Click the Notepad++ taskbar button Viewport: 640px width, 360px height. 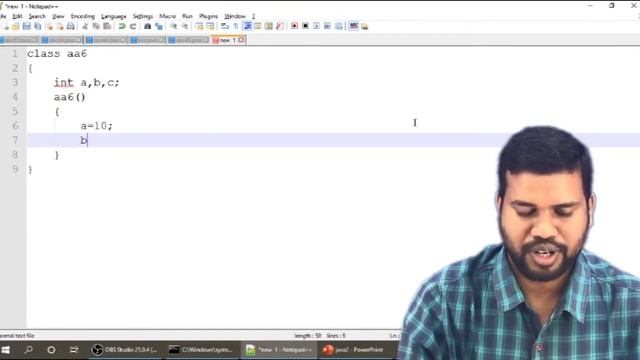point(278,350)
